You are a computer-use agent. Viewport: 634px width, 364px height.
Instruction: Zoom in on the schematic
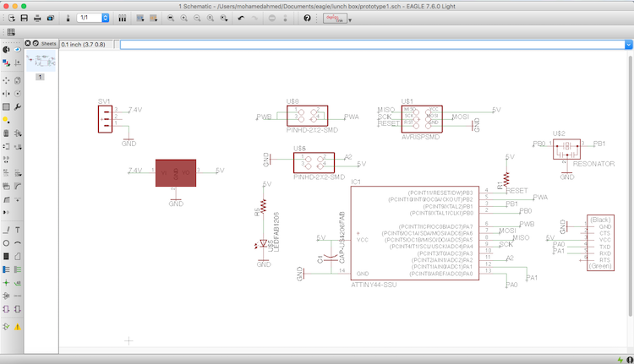(184, 19)
